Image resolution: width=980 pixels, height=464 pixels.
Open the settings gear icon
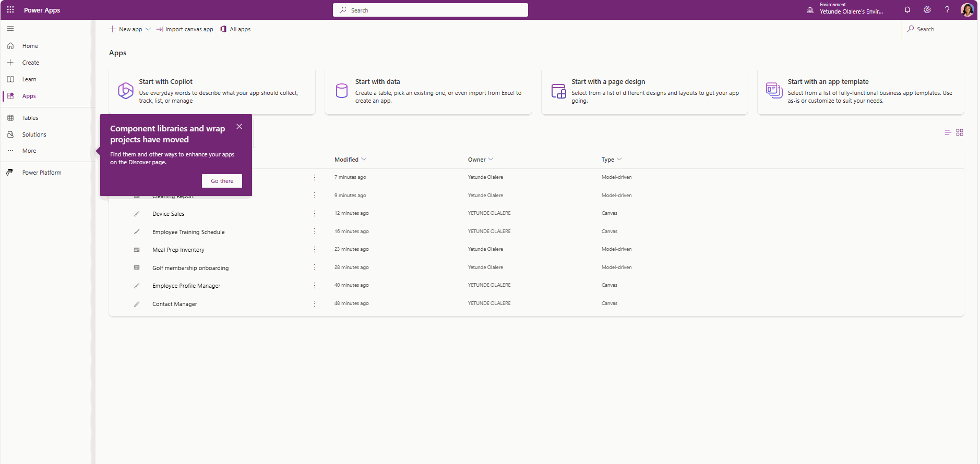(927, 10)
